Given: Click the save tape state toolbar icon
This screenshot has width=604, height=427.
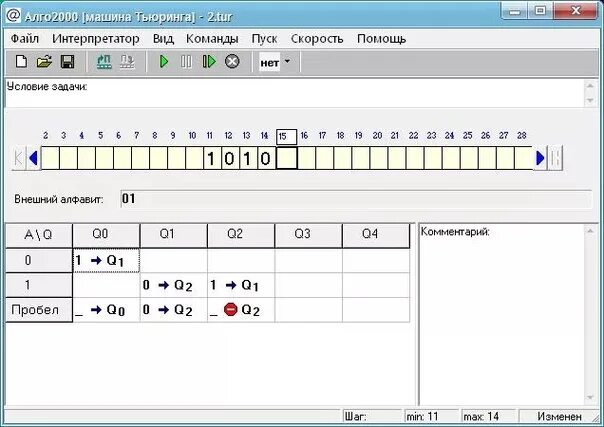Looking at the screenshot, I should [127, 62].
